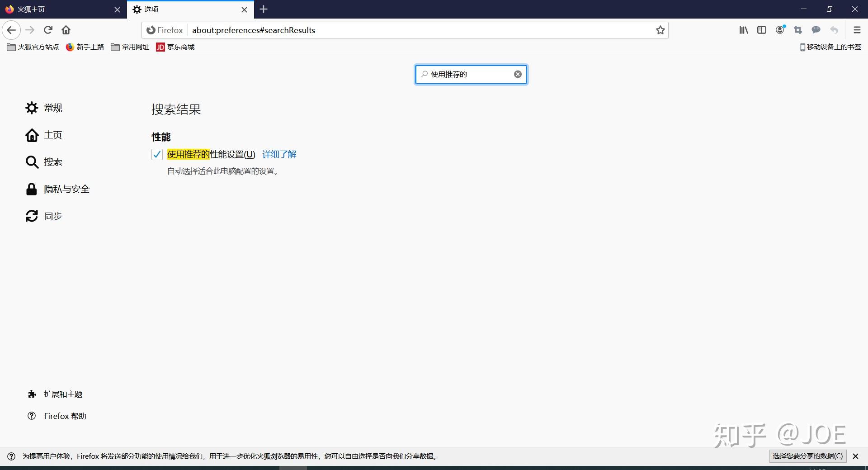Viewport: 868px width, 470px height.
Task: Open the 详细了解 learn more link
Action: [x=279, y=154]
